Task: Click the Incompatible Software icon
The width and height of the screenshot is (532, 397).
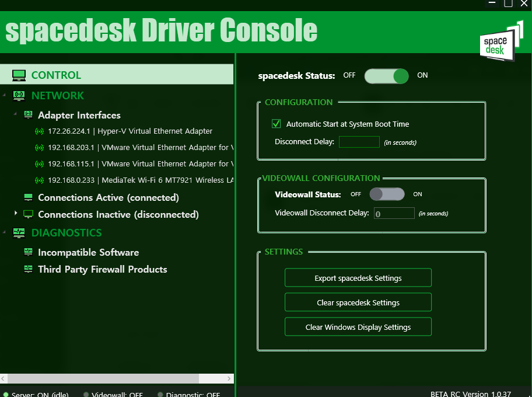Action: pyautogui.click(x=29, y=252)
